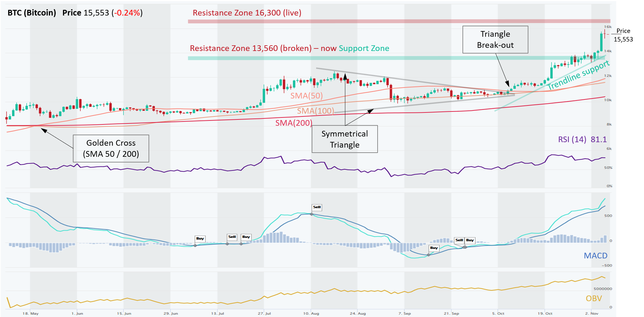Click the Buy marker at the mid-September MACD low

tap(434, 248)
